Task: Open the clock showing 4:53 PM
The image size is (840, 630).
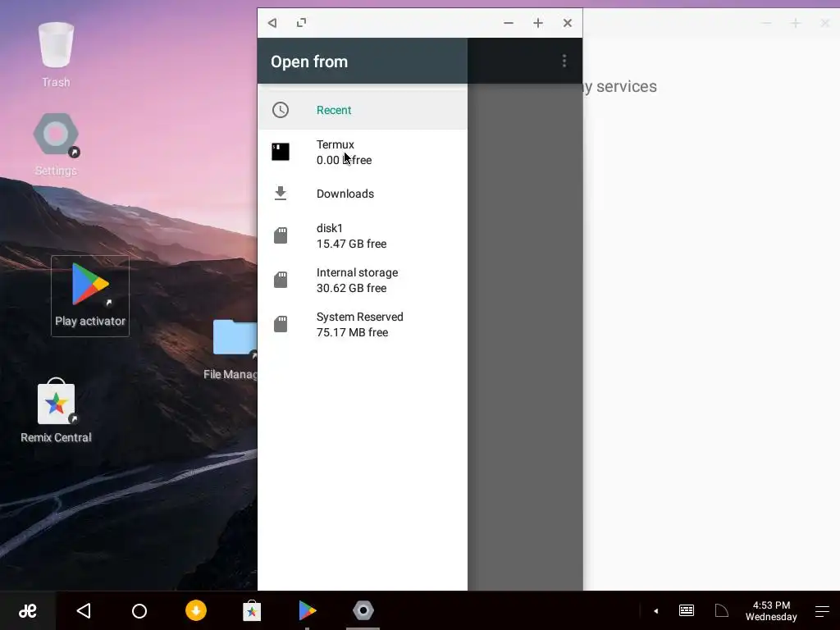Action: pos(771,610)
